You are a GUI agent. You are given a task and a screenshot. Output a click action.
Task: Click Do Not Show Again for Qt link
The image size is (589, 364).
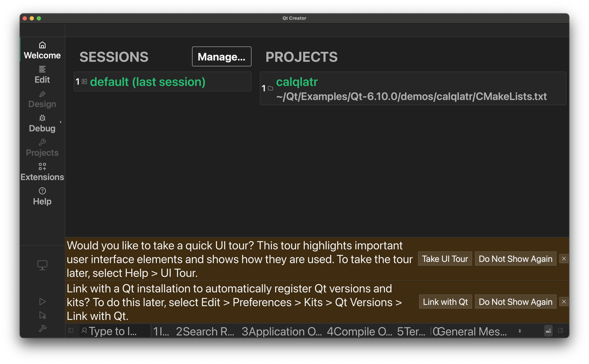point(515,302)
